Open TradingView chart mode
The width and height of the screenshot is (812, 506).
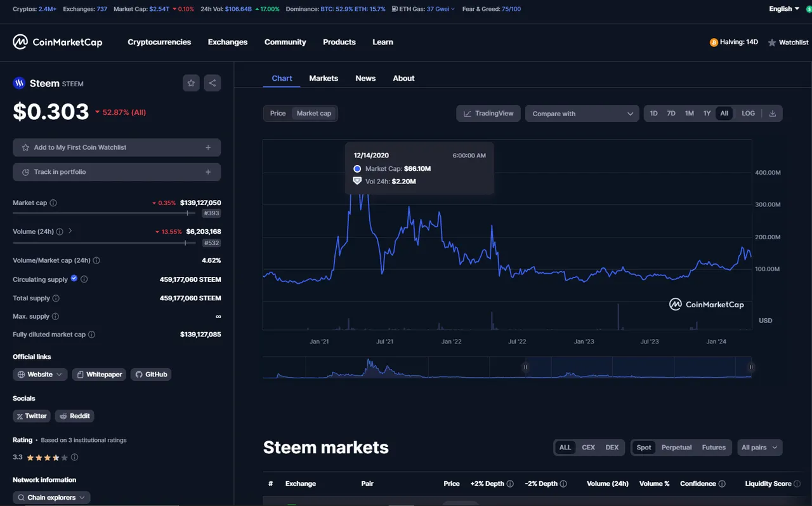pyautogui.click(x=488, y=114)
